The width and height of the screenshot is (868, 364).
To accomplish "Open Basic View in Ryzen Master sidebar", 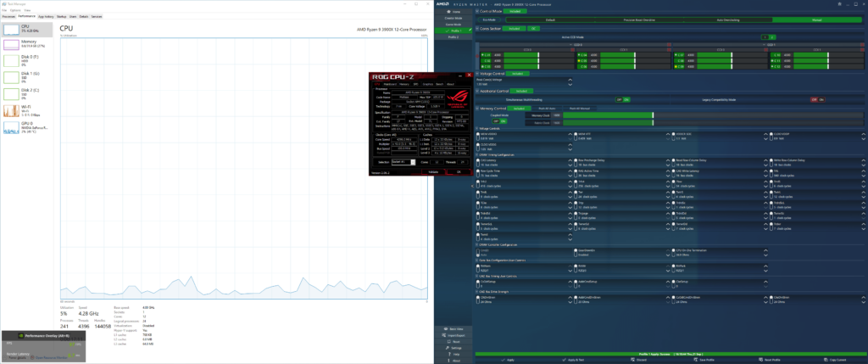I will tap(453, 328).
